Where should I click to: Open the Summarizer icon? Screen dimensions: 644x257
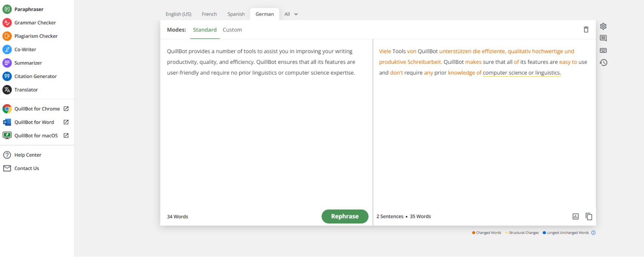pyautogui.click(x=7, y=63)
